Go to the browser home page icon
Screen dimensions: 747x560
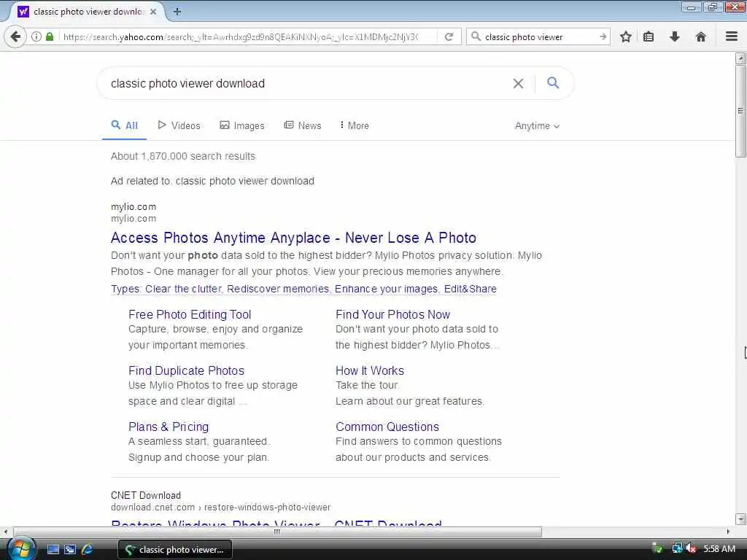point(701,36)
